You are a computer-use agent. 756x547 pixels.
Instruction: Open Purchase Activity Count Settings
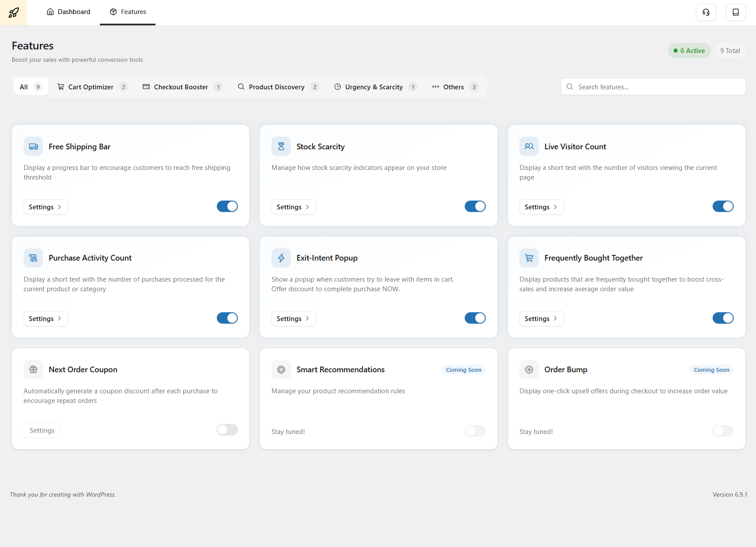point(46,319)
